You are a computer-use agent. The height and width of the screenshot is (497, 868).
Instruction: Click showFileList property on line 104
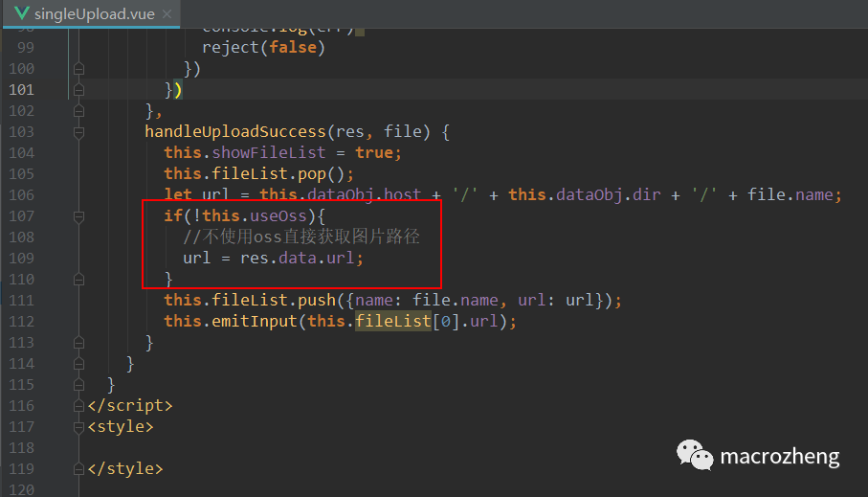coord(269,152)
